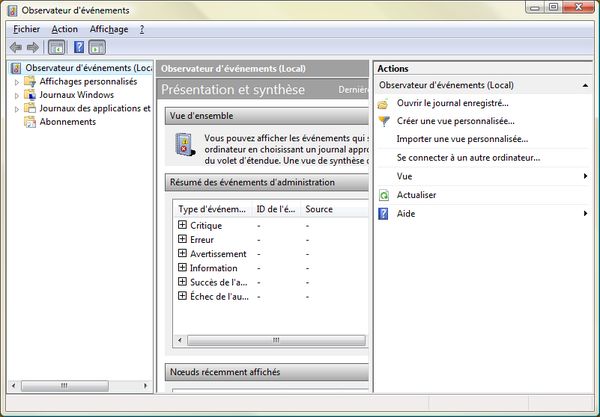Viewport: 600px width, 417px height.
Task: Open the Fichier menu
Action: pyautogui.click(x=27, y=29)
